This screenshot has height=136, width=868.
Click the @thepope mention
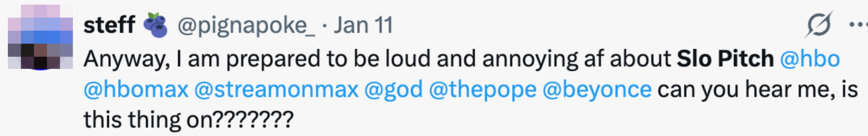(483, 89)
